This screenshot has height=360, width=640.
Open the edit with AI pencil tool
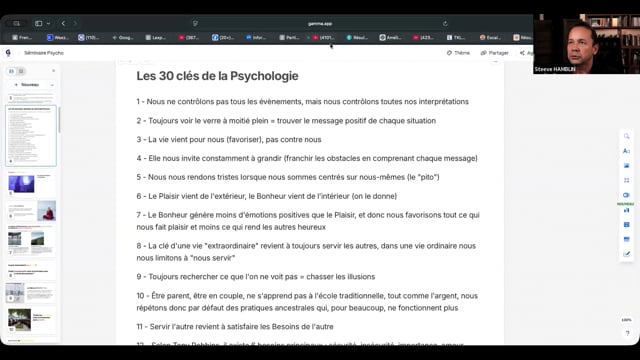627,254
